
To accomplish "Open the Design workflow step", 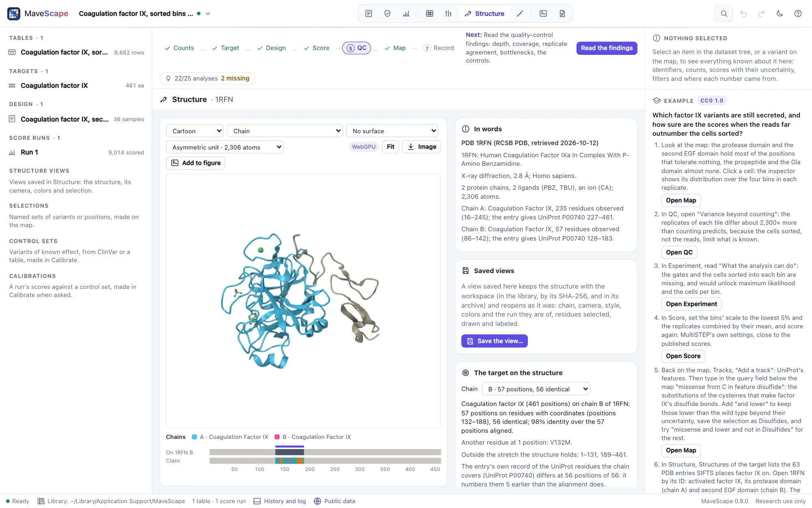I will click(x=271, y=48).
